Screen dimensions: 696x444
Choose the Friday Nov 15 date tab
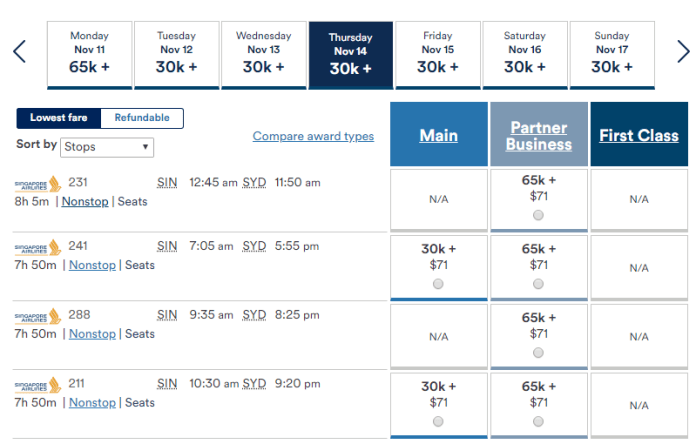pyautogui.click(x=437, y=53)
